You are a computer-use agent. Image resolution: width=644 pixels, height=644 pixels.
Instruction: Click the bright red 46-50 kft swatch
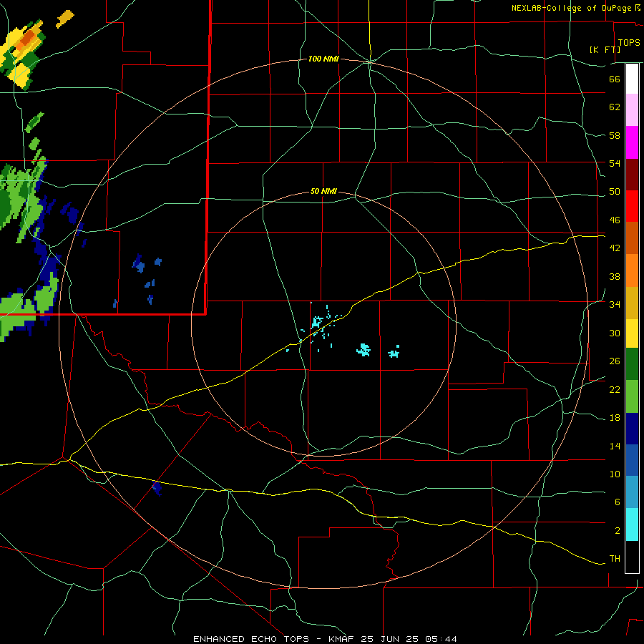point(632,206)
